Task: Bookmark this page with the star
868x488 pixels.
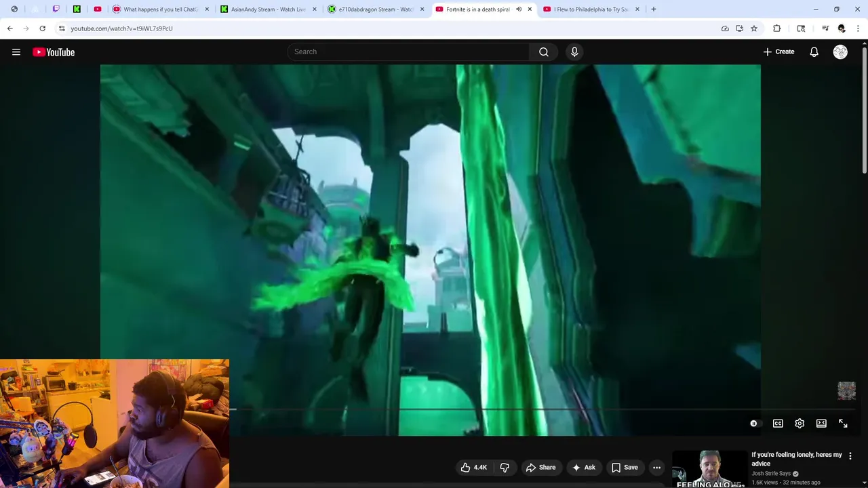Action: [754, 28]
